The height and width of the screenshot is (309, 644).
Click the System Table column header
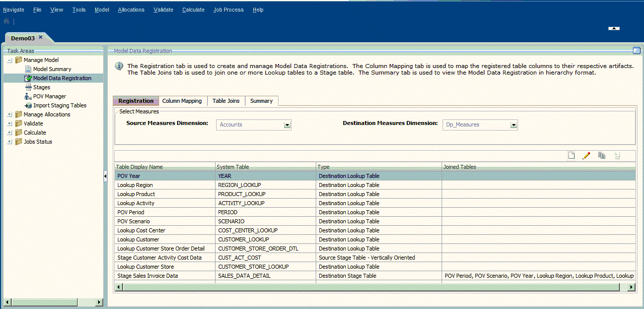point(265,167)
